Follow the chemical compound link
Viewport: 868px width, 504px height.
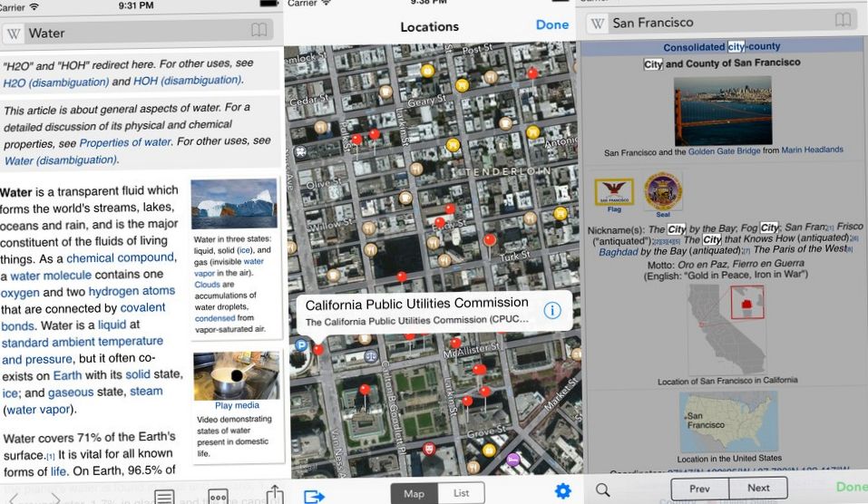click(x=121, y=257)
